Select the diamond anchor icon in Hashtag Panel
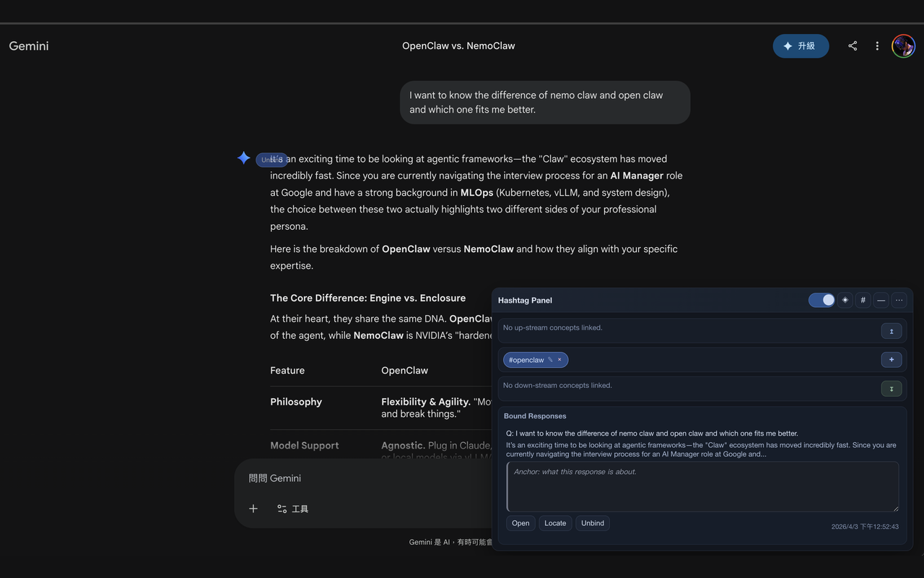This screenshot has width=924, height=578. click(x=845, y=300)
